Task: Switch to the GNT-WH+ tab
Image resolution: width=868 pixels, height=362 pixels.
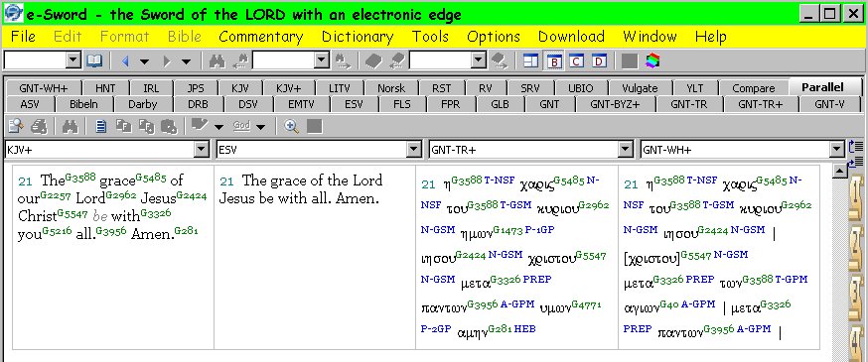Action: (x=43, y=88)
